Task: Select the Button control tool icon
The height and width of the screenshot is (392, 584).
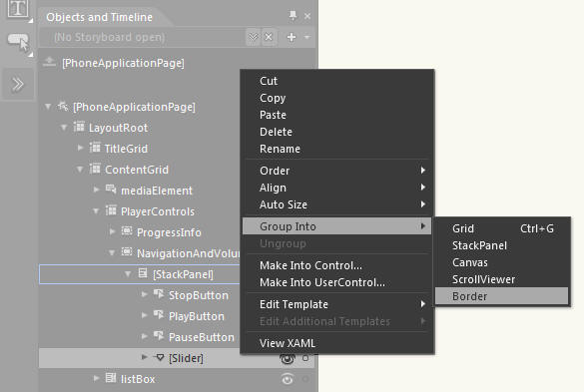Action: click(18, 42)
